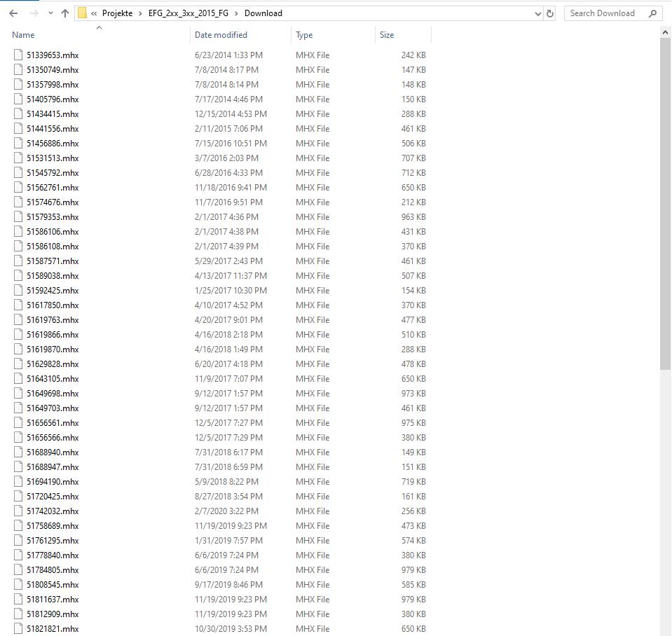The height and width of the screenshot is (636, 672).
Task: Click the scroll up arrow
Action: (x=665, y=32)
